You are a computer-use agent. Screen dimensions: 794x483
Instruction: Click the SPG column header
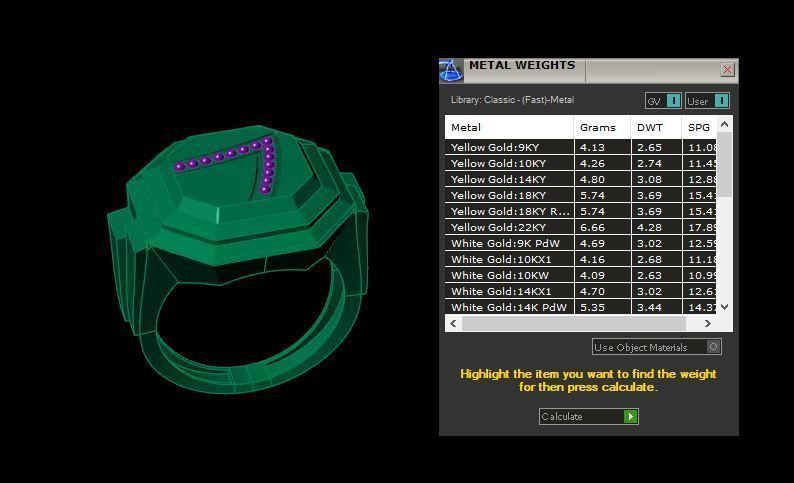[x=699, y=128]
